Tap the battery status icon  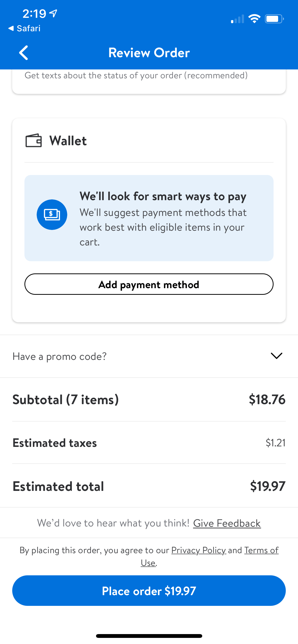point(274,19)
